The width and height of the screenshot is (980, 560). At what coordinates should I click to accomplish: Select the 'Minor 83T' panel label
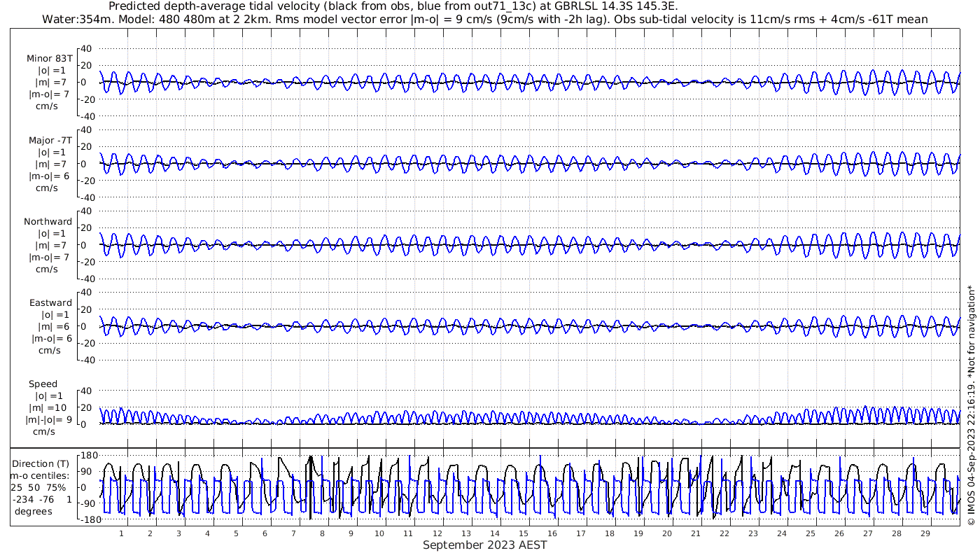point(50,58)
